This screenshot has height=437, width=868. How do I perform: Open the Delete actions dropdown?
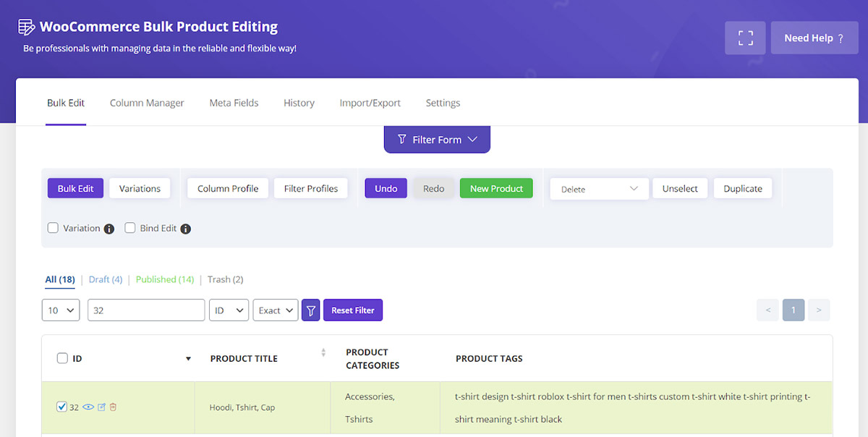tap(598, 189)
